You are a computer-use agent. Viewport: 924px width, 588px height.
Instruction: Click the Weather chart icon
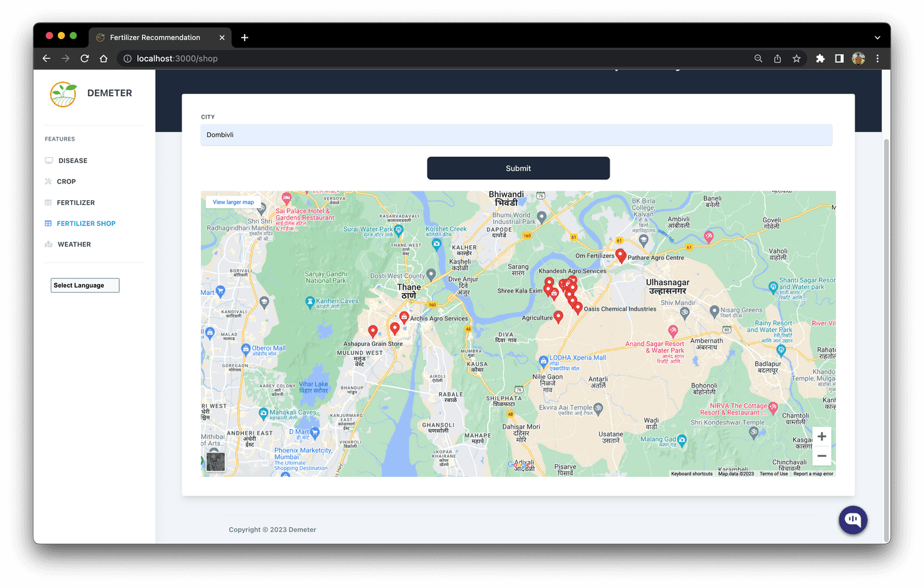point(49,245)
